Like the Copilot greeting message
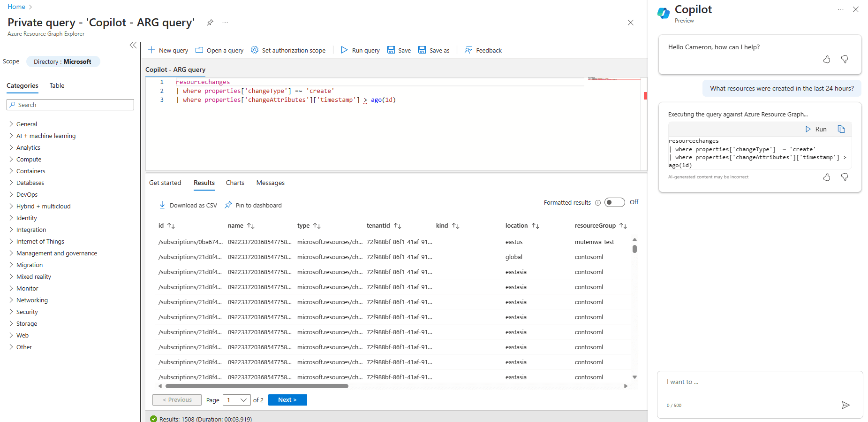This screenshot has height=422, width=868. coord(827,59)
